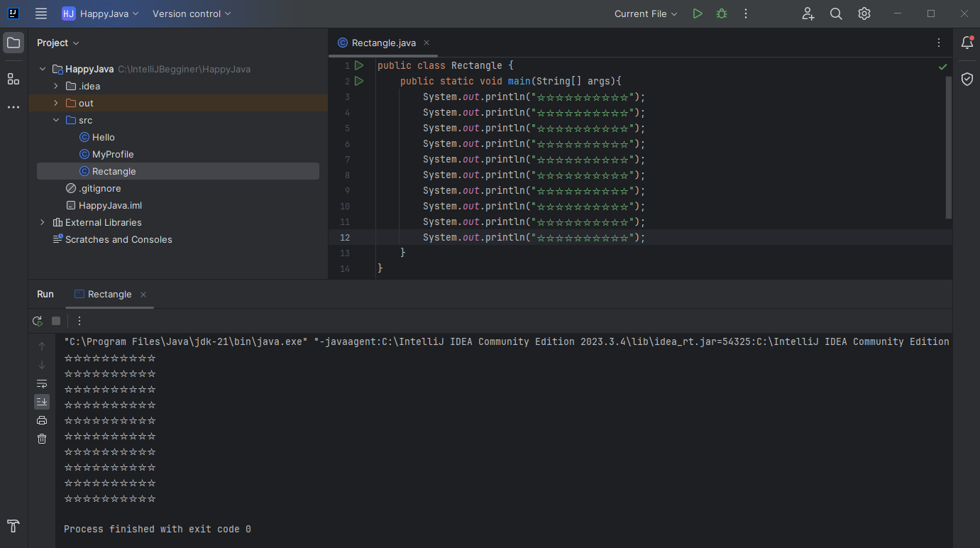Start debugging with the bug icon
980x548 pixels.
pos(722,13)
